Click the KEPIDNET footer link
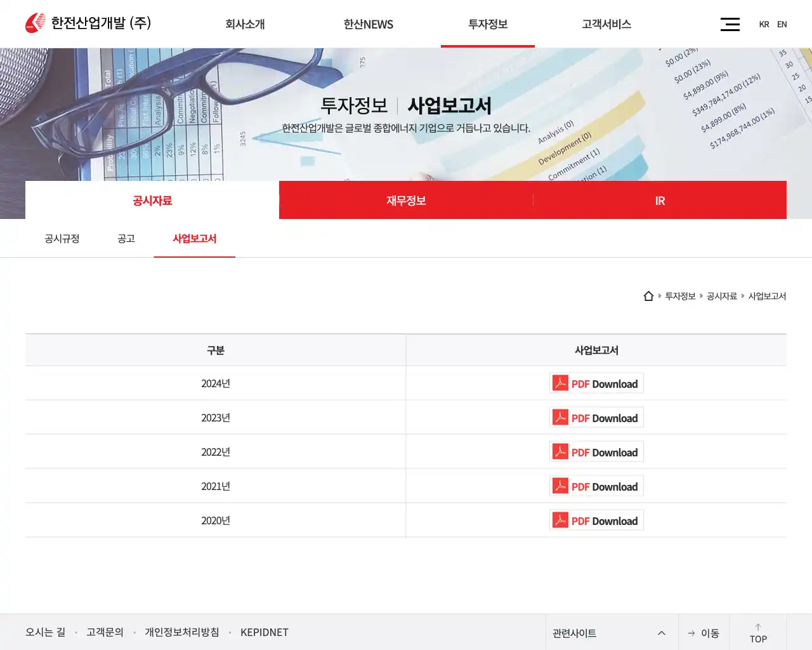This screenshot has width=812, height=650. pos(265,632)
